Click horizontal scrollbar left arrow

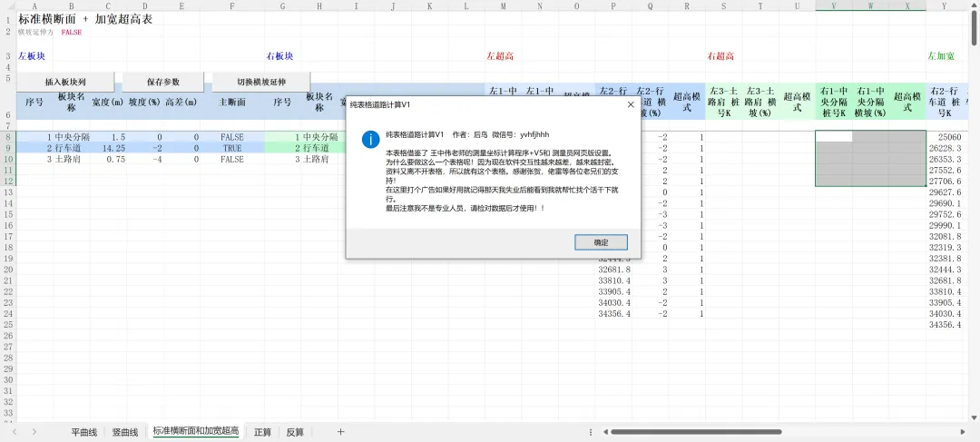(x=604, y=432)
